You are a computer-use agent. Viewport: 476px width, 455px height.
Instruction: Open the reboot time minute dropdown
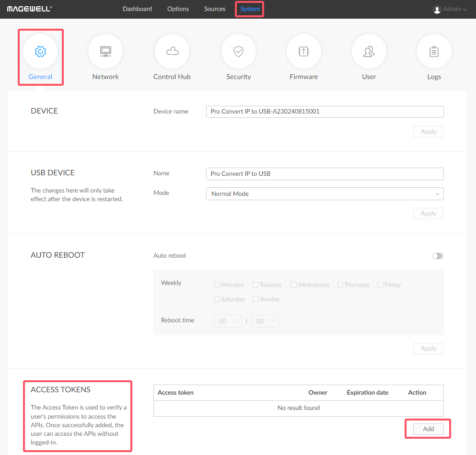click(265, 321)
